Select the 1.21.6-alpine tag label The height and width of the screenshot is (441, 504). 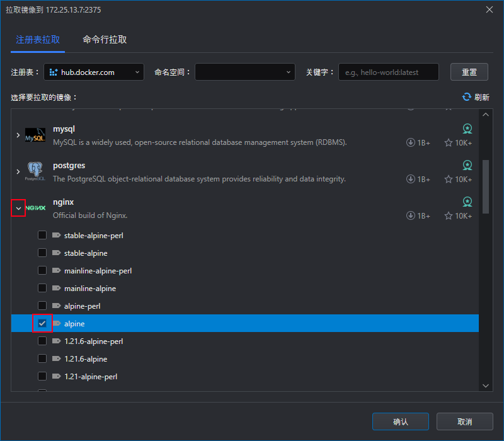86,358
